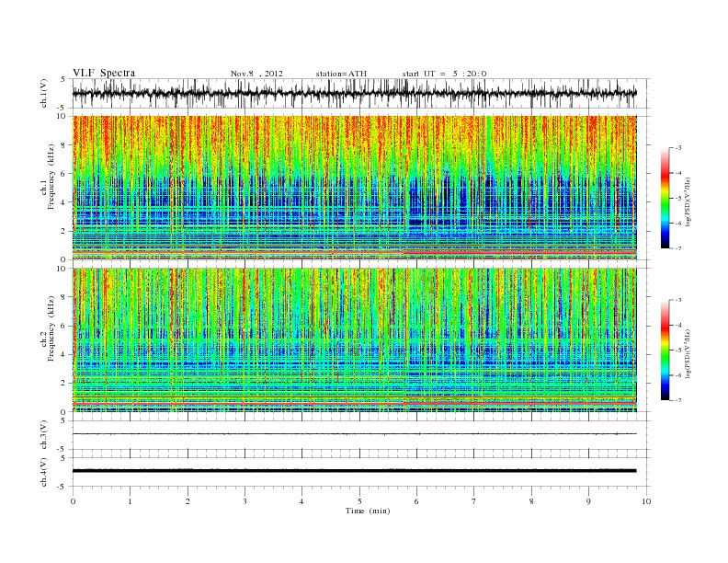The height and width of the screenshot is (563, 728).
Task: Click the 'ch.3(V)' axis label
Action: pos(44,434)
